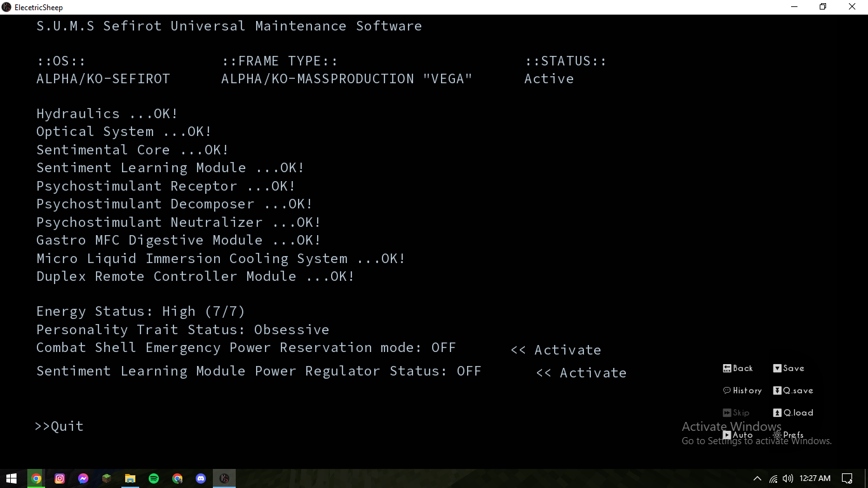The height and width of the screenshot is (488, 868).
Task: Show hidden system tray icons
Action: 757,478
